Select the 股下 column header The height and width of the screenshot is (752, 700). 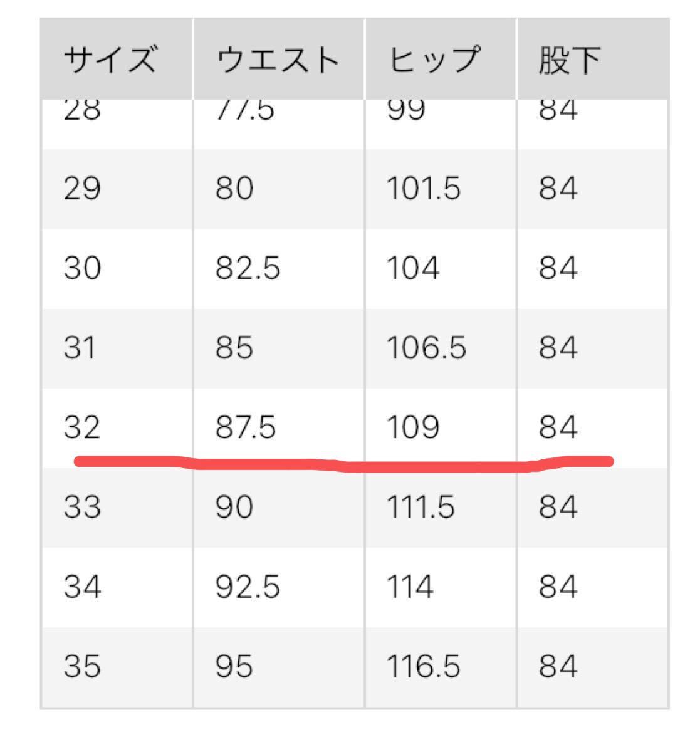pos(568,61)
